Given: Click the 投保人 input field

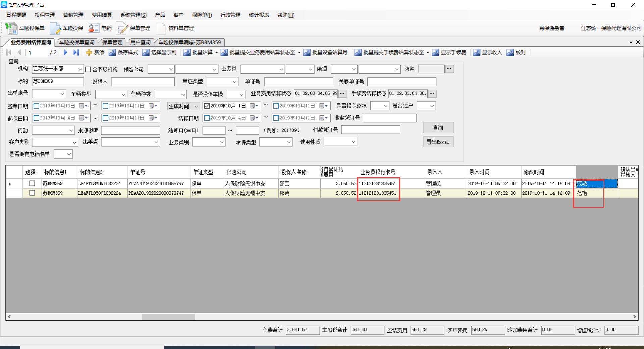Looking at the screenshot, I should pos(143,82).
